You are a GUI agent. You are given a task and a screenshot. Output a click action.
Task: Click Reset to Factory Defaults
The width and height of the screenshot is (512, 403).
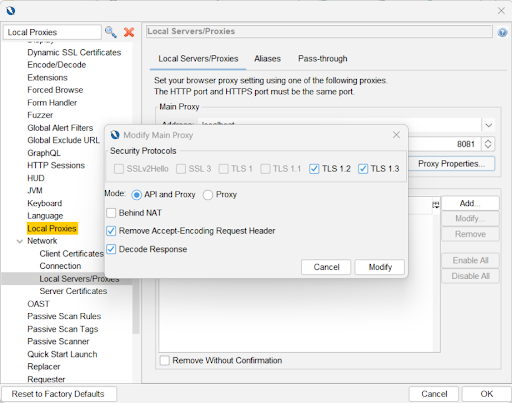click(x=59, y=394)
